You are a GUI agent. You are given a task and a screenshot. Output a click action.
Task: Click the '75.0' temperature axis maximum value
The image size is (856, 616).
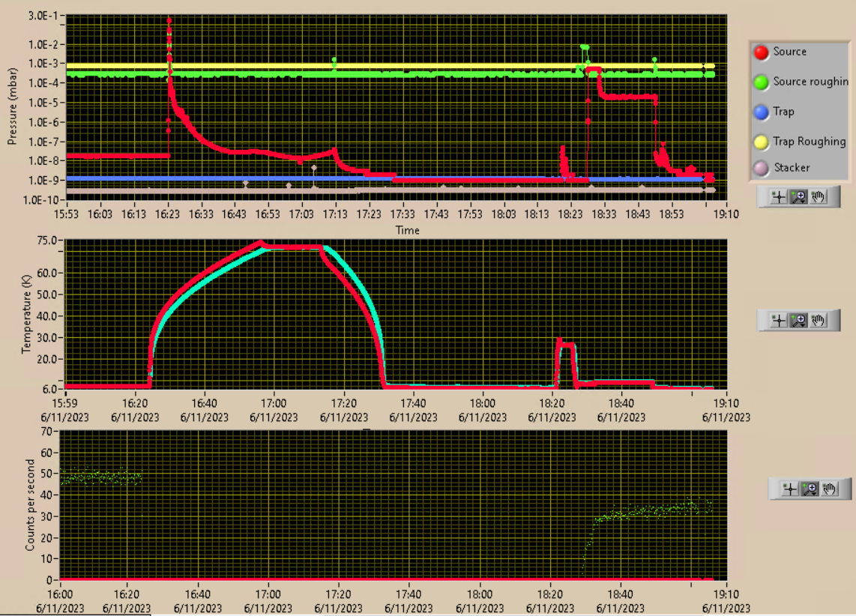pyautogui.click(x=46, y=241)
